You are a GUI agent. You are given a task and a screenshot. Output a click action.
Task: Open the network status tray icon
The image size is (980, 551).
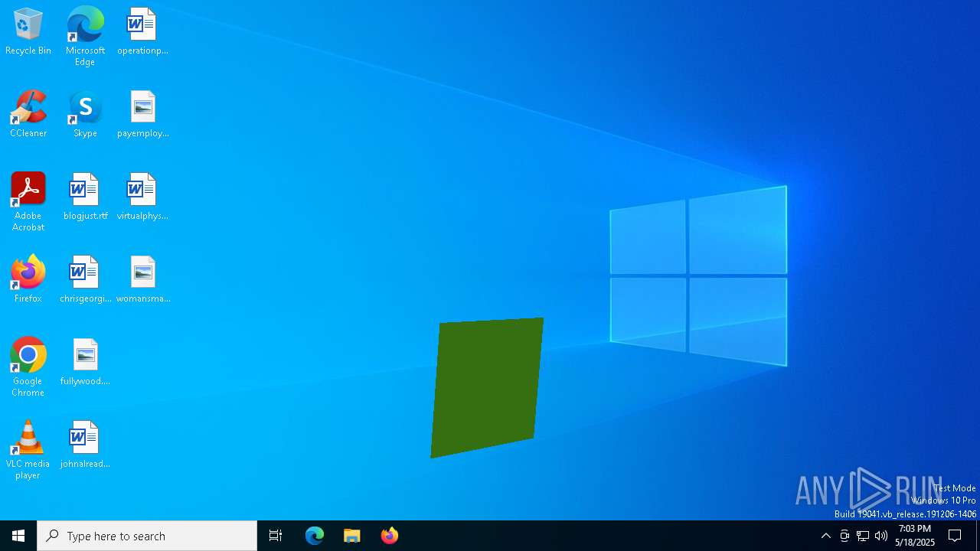863,536
